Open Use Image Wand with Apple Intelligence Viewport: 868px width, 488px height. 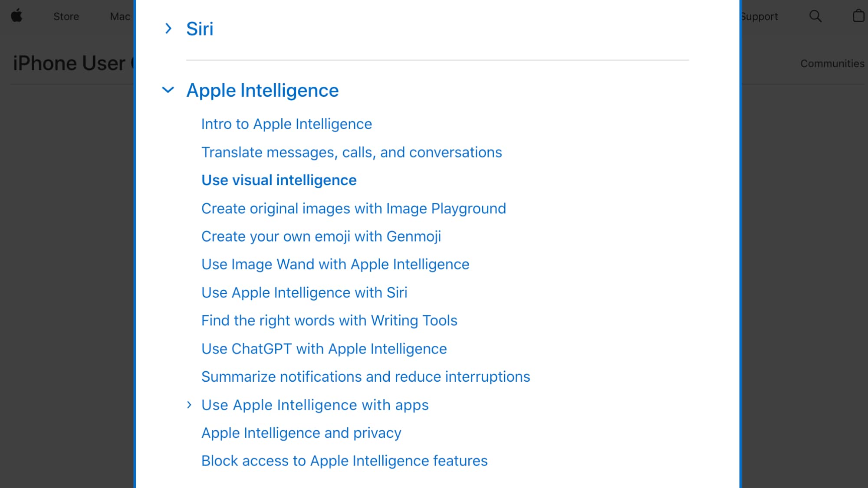click(335, 264)
